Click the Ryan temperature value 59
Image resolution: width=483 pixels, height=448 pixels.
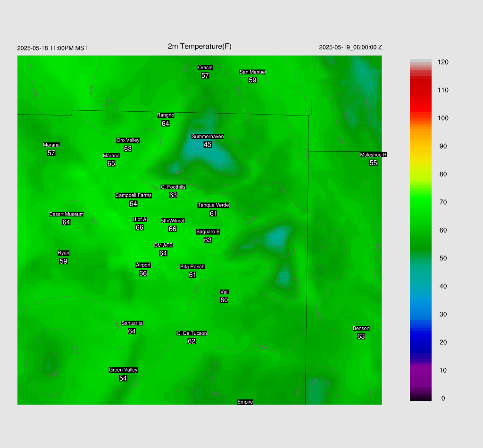pos(64,261)
